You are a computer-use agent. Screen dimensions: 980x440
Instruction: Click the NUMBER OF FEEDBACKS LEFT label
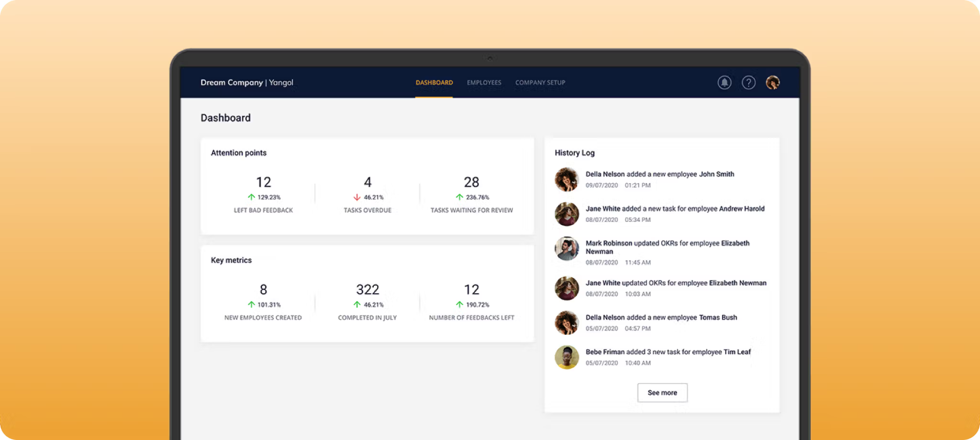click(x=472, y=318)
